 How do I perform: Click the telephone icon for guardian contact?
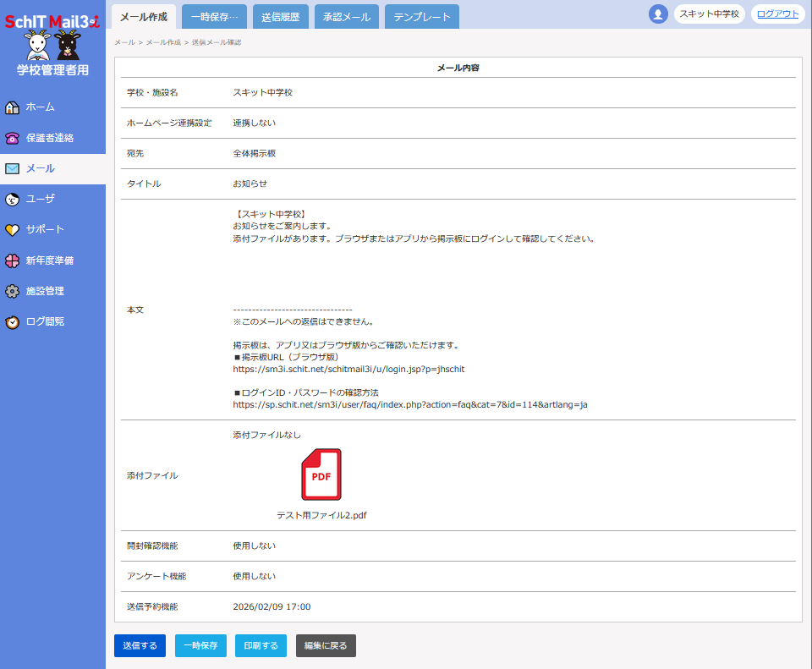click(12, 138)
